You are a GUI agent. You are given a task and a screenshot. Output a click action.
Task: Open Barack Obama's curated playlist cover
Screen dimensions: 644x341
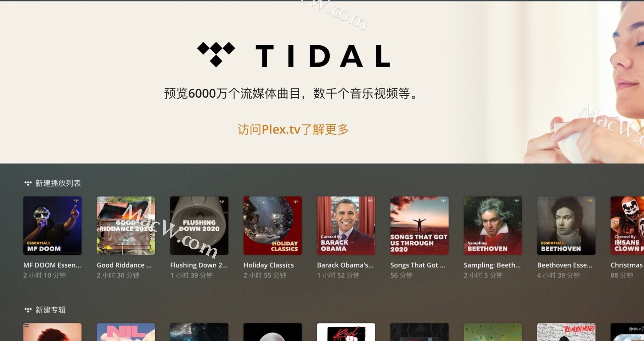pyautogui.click(x=346, y=226)
